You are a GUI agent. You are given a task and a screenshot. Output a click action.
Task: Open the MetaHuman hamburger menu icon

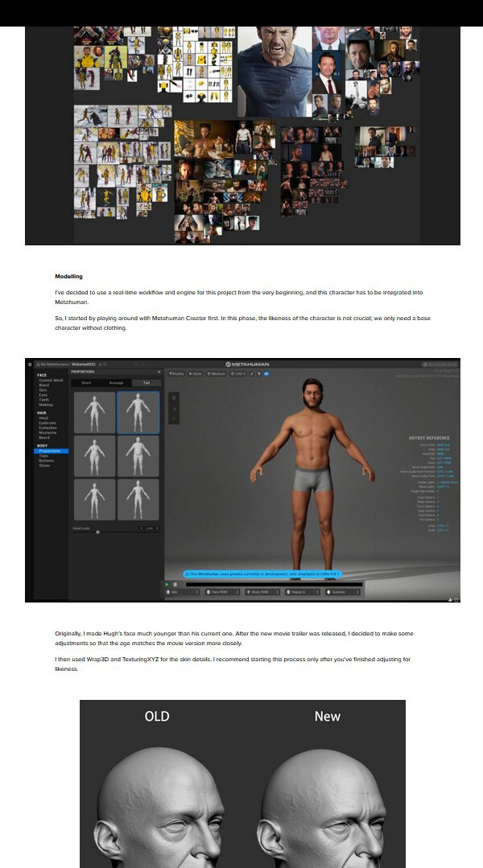pyautogui.click(x=29, y=364)
